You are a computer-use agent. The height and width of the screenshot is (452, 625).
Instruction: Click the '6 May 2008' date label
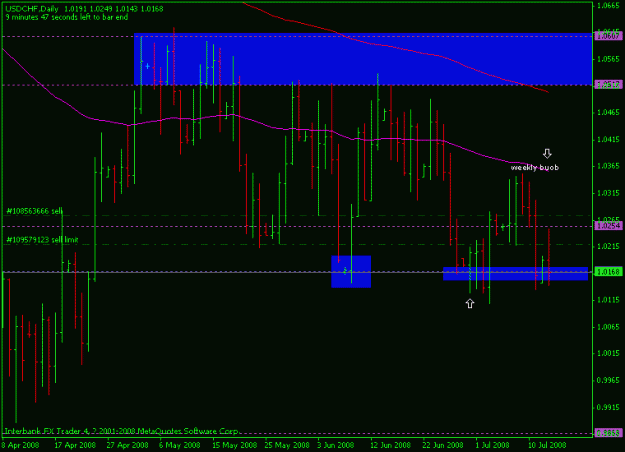click(x=179, y=445)
